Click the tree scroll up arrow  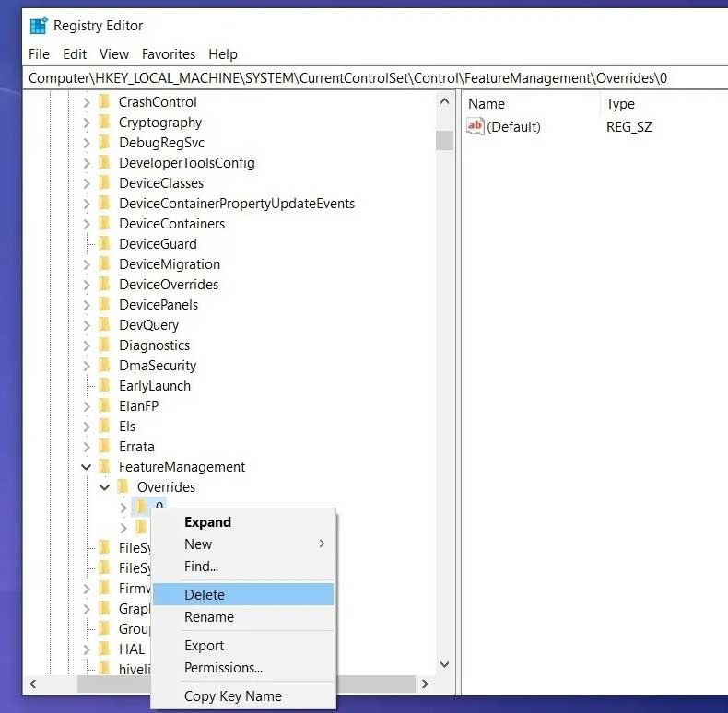click(444, 101)
